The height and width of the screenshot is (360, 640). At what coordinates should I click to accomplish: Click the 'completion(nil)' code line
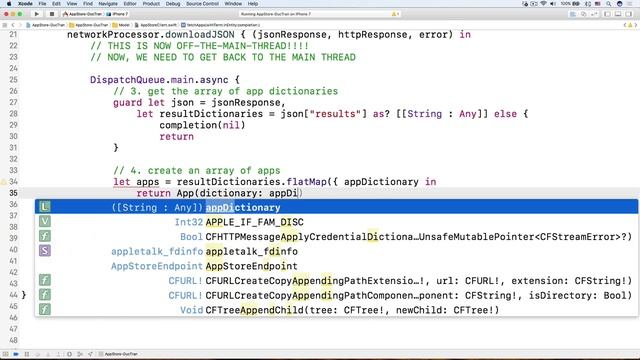pyautogui.click(x=202, y=125)
